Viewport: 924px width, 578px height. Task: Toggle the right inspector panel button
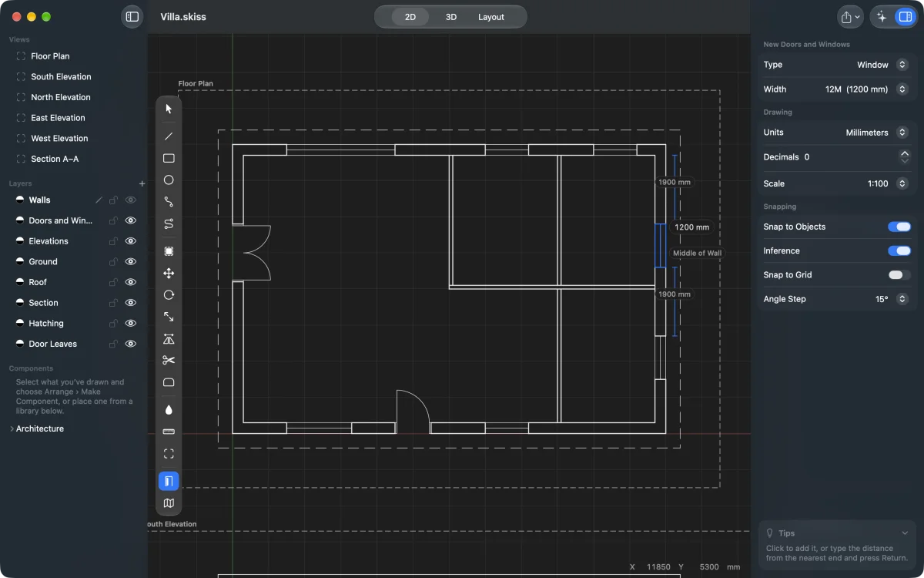pos(904,16)
